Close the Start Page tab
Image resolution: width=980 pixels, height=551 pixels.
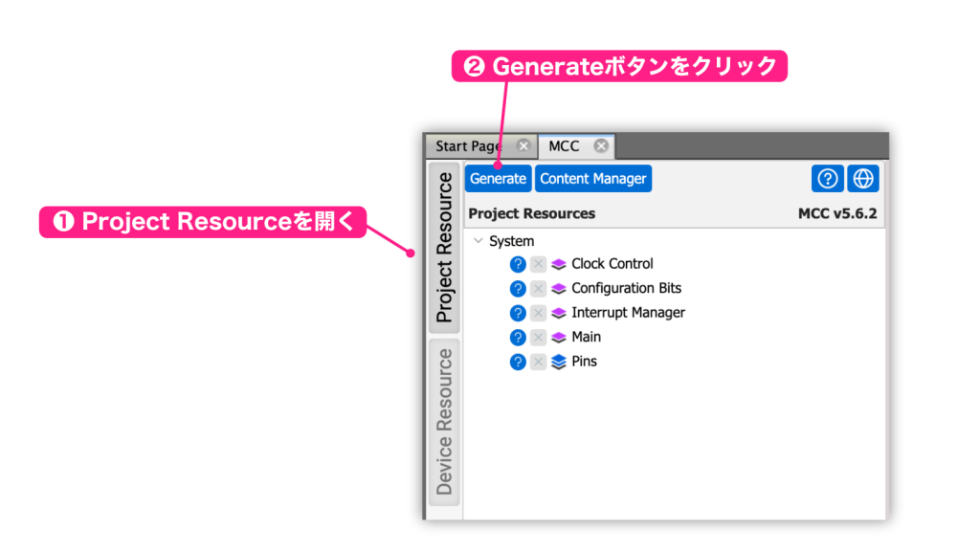[523, 146]
